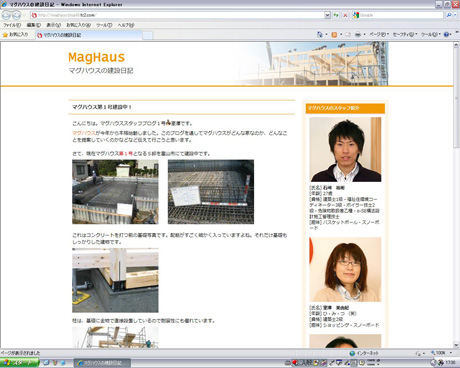Click the Home icon in command bar
Image resolution: width=460 pixels, height=368 pixels.
tap(319, 34)
